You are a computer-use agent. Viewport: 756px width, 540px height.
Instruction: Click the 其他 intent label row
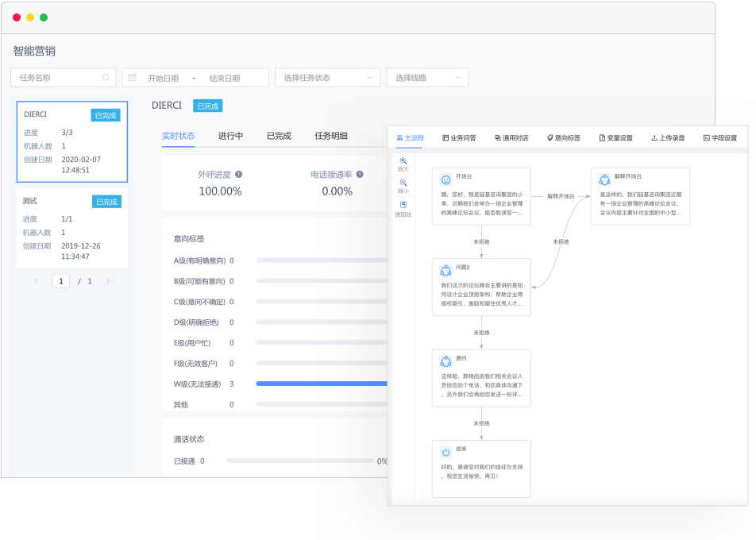pyautogui.click(x=181, y=404)
